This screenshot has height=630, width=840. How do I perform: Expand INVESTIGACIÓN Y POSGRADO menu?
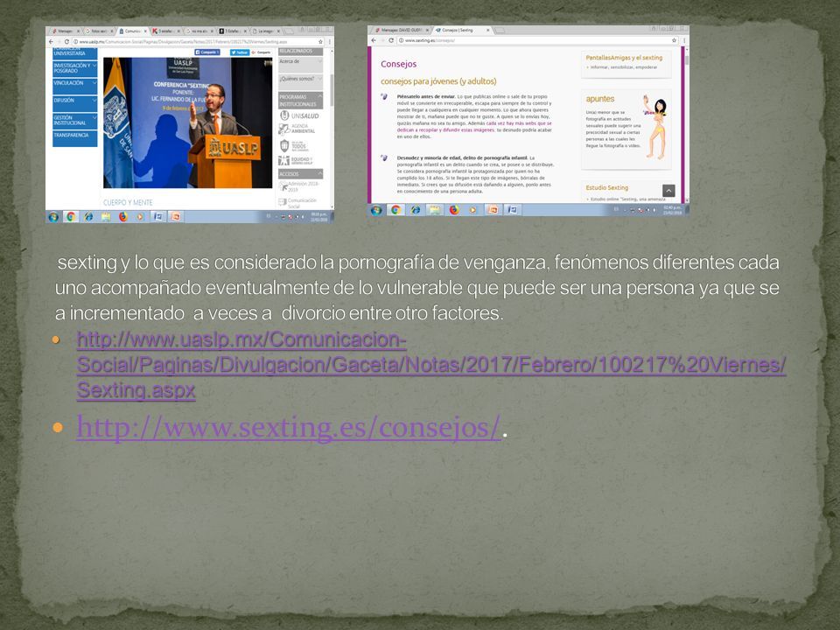click(x=75, y=68)
